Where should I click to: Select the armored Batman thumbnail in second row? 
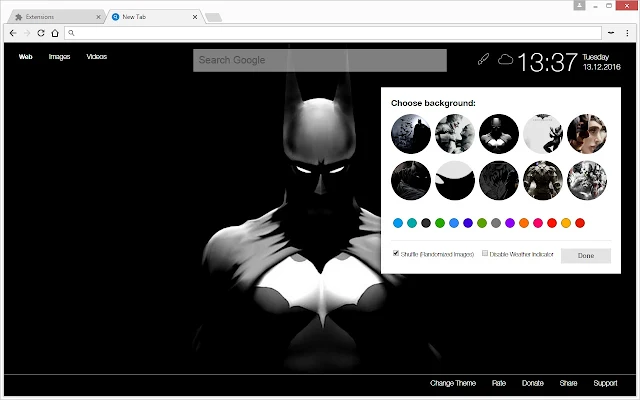point(543,180)
